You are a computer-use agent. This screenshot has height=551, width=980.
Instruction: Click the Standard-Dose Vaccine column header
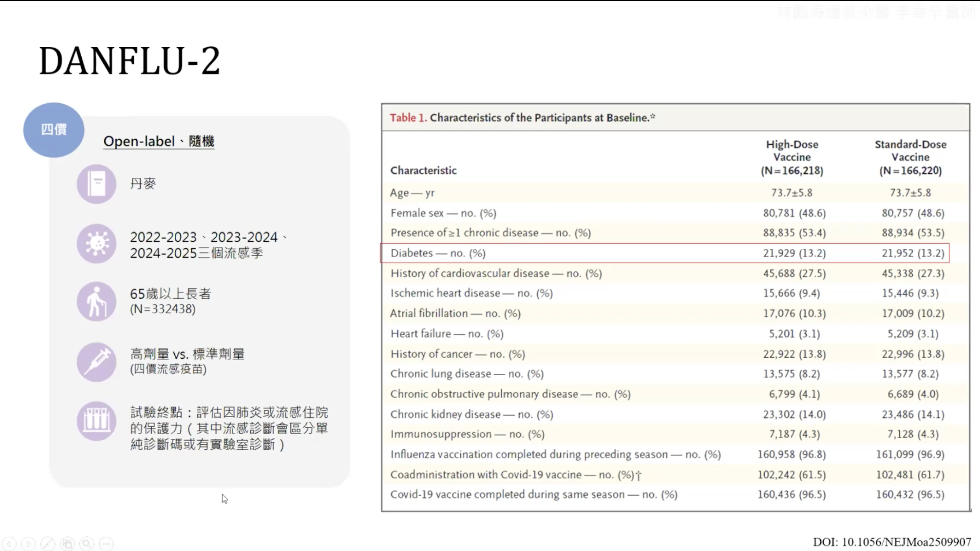pos(910,157)
